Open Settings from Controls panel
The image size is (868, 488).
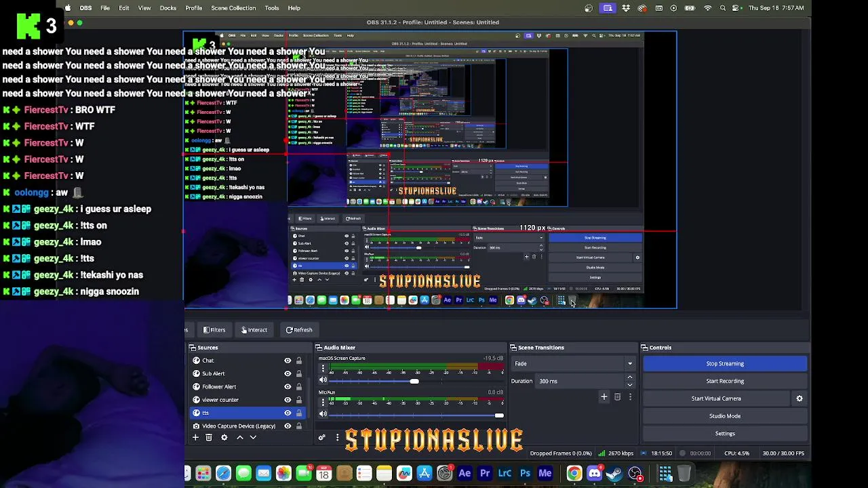coord(725,434)
